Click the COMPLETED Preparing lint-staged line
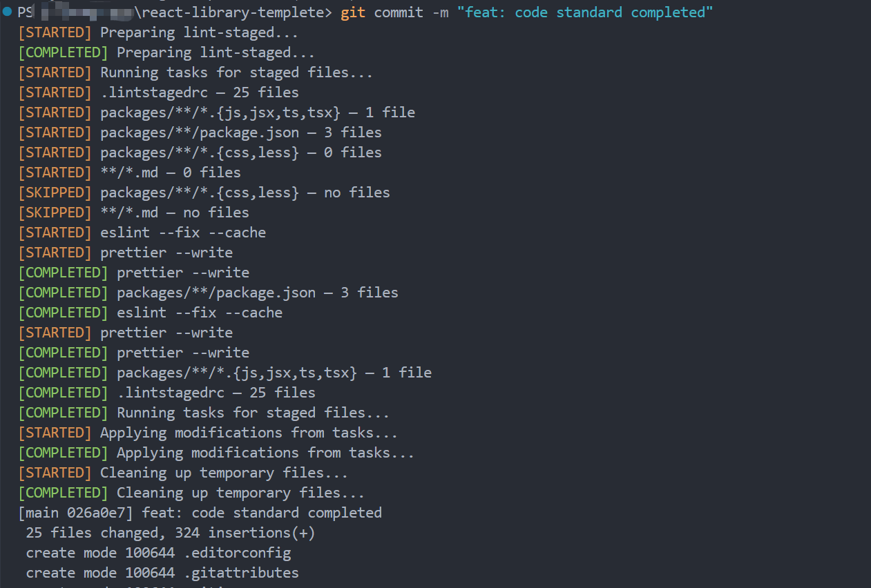 pyautogui.click(x=166, y=52)
